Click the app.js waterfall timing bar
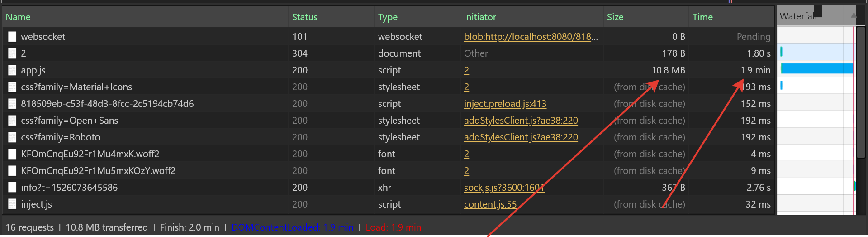868x237 pixels. [x=817, y=68]
